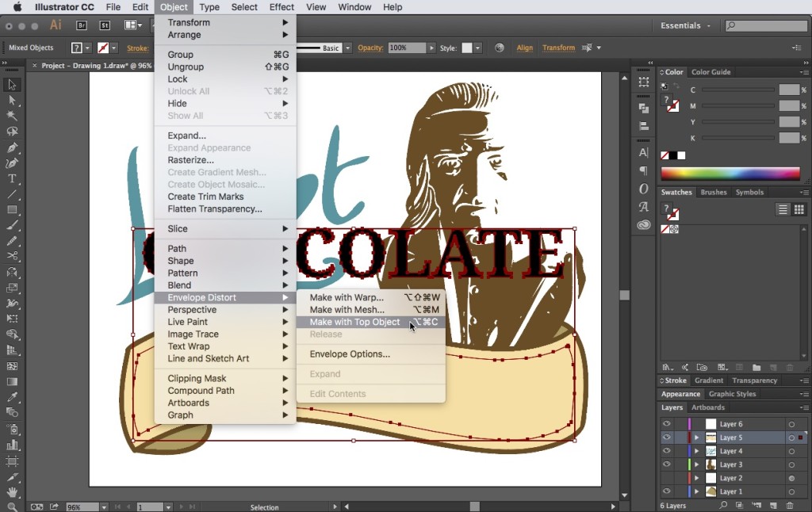Open the zoom level dropdown at 96%

(x=104, y=507)
